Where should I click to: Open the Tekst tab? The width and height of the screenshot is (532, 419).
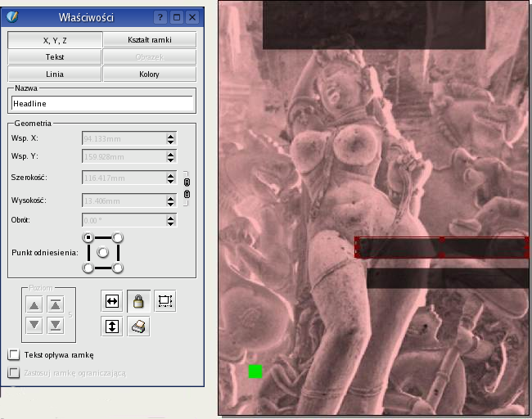coord(55,56)
